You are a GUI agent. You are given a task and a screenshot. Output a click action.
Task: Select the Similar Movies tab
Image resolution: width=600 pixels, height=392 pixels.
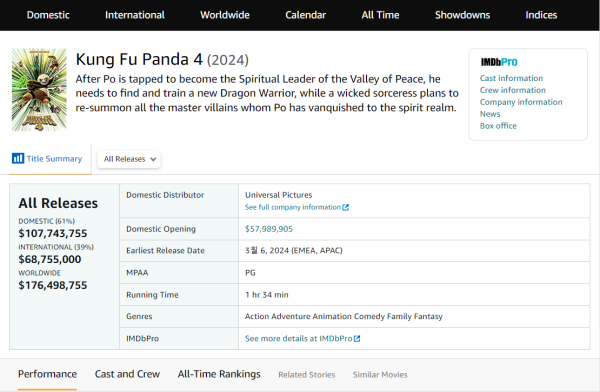(380, 375)
